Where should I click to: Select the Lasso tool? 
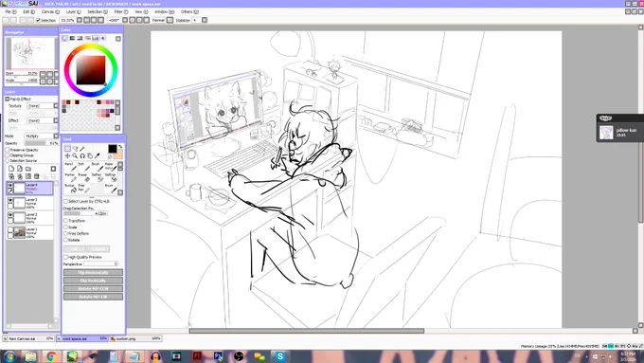(x=75, y=149)
